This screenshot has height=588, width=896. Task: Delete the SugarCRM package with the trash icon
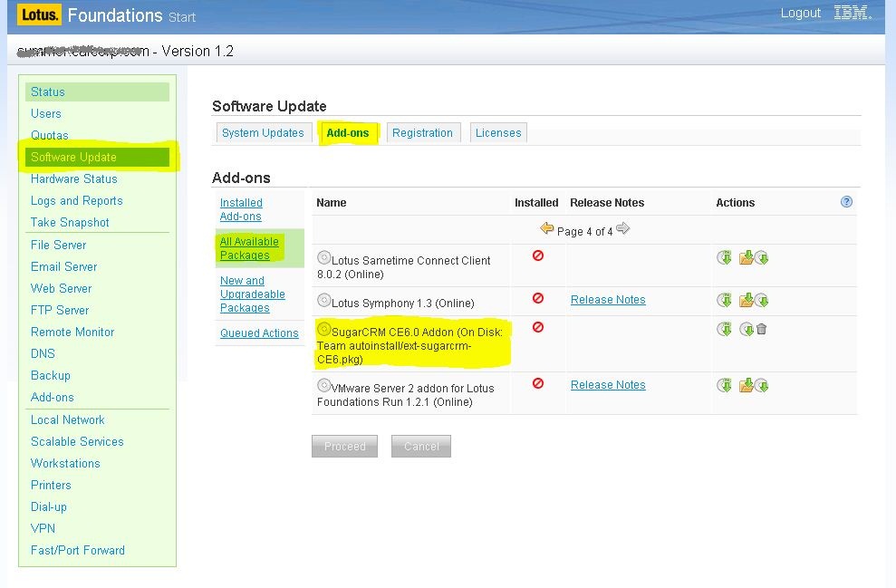pyautogui.click(x=761, y=329)
